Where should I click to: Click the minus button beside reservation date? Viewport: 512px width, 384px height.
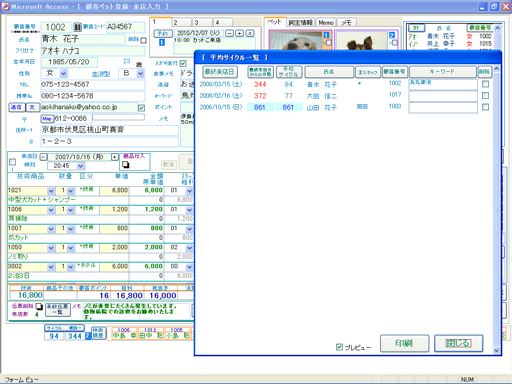(230, 33)
